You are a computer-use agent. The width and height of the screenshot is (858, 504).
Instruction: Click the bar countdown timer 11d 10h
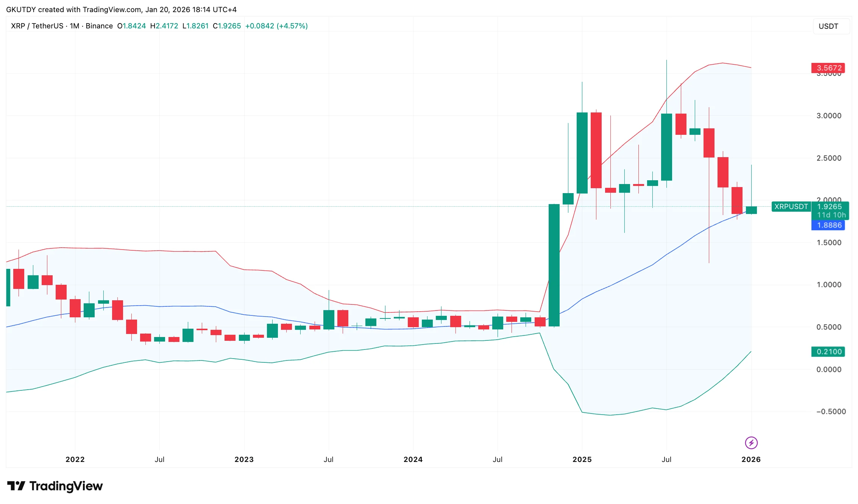coord(831,215)
